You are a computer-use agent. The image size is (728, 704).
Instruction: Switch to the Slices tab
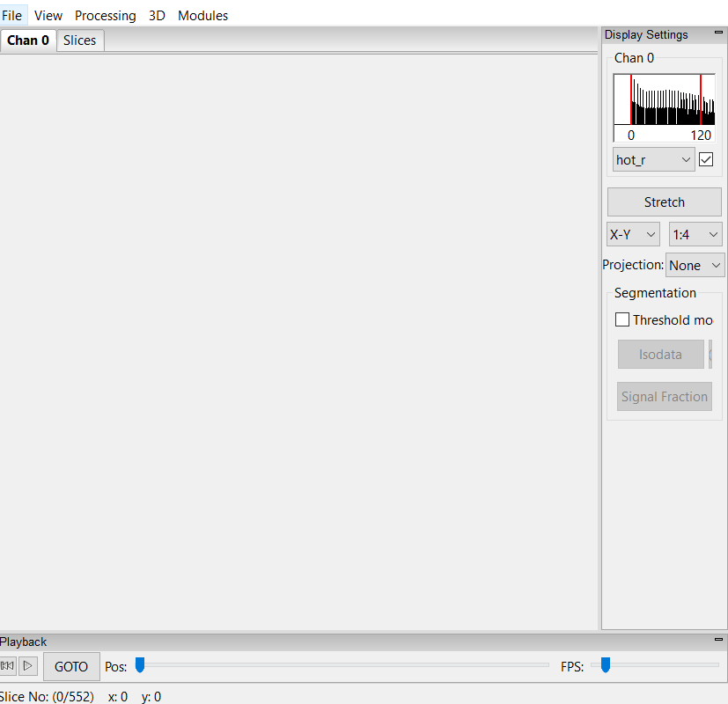(x=79, y=40)
